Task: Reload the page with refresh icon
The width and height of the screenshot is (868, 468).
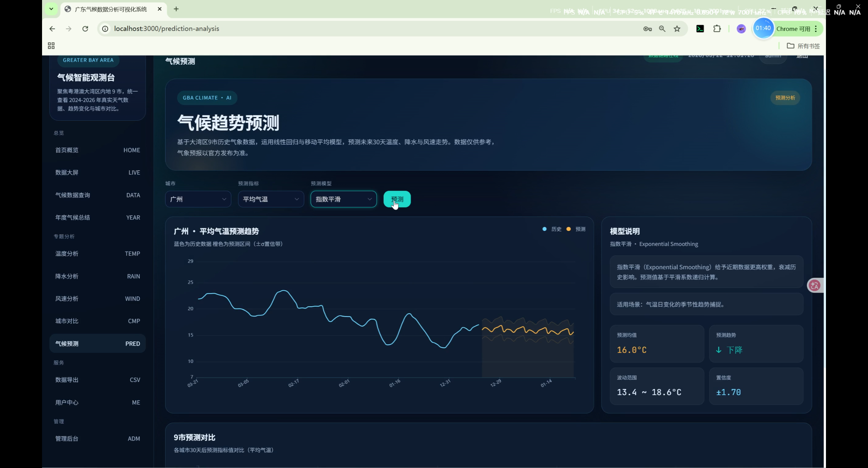Action: 85,29
